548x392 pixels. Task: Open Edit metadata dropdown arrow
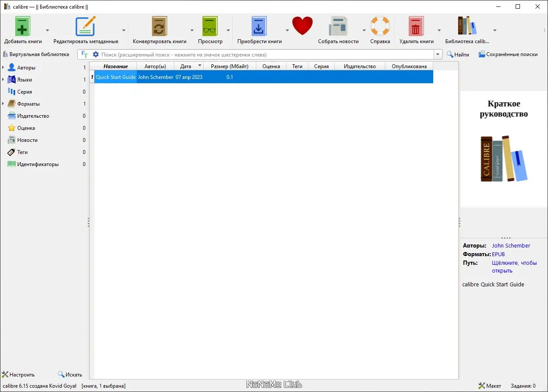coord(124,30)
